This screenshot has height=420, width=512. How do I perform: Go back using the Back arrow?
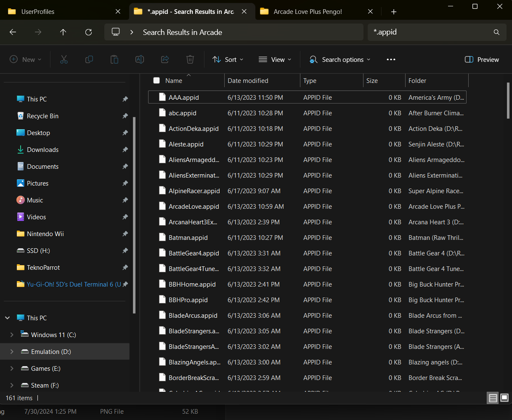[13, 32]
